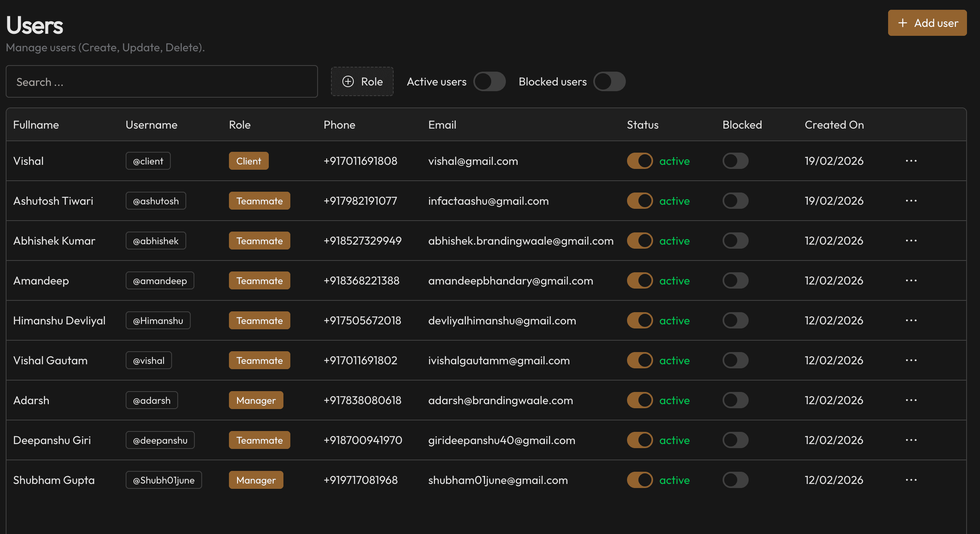This screenshot has width=980, height=534.
Task: Select the @ashutosh username badge
Action: coord(156,201)
